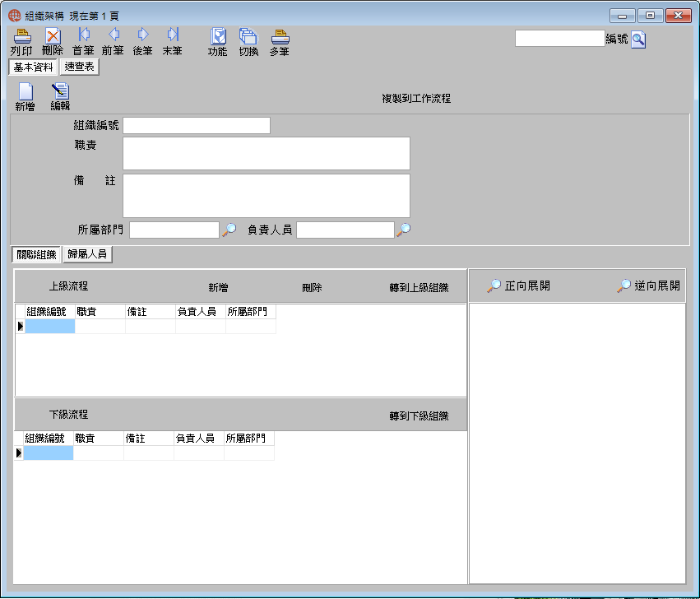The height and width of the screenshot is (599, 700).
Task: Click 所屬部門 column header in 上級流程 grid
Action: tap(251, 311)
